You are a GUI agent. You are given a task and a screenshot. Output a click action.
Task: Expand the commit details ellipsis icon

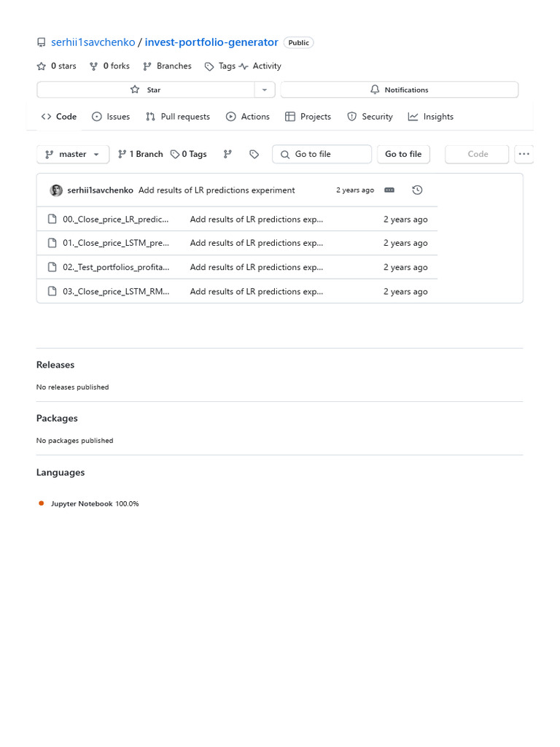[389, 190]
